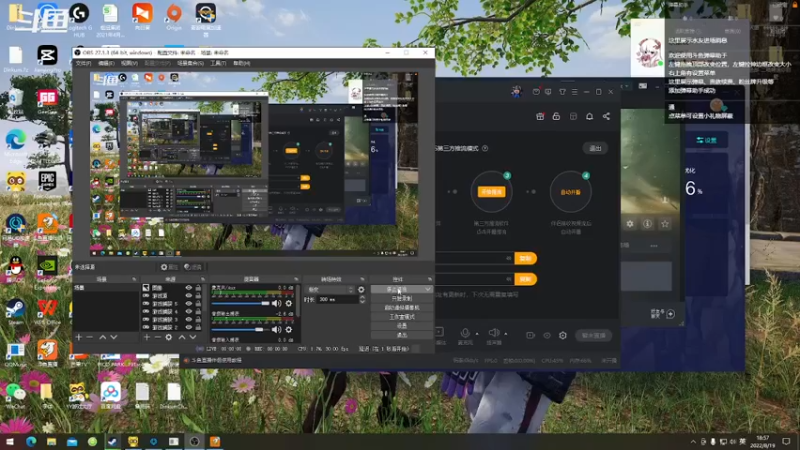
Task: Open the 编辑(E) menu in OBS
Action: coord(106,63)
